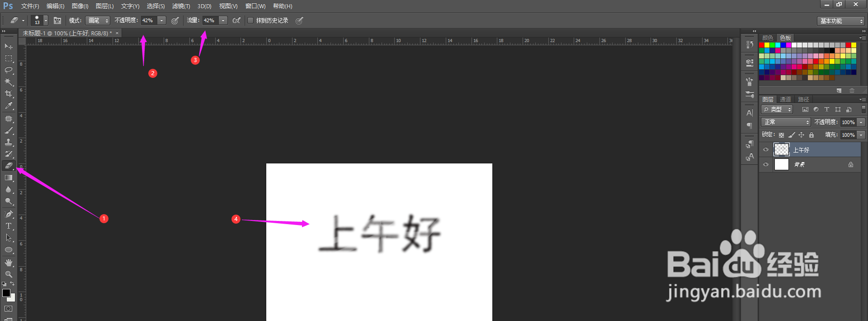The height and width of the screenshot is (321, 868).
Task: Pick the pure blue swatch in first row of 色板
Action: tap(783, 45)
